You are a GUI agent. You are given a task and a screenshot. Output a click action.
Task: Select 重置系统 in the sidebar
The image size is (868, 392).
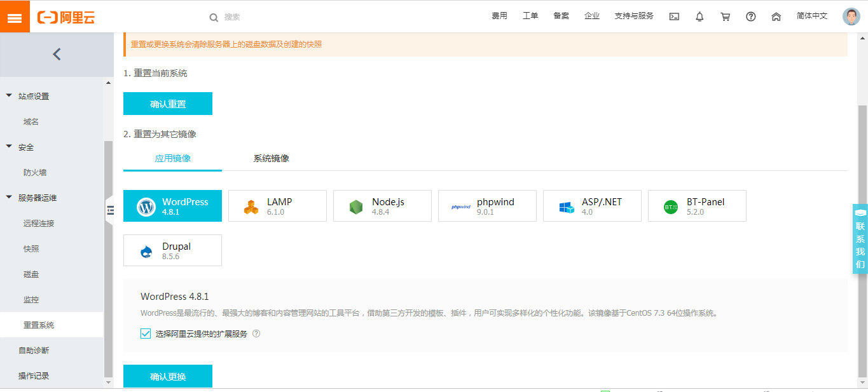(52, 325)
